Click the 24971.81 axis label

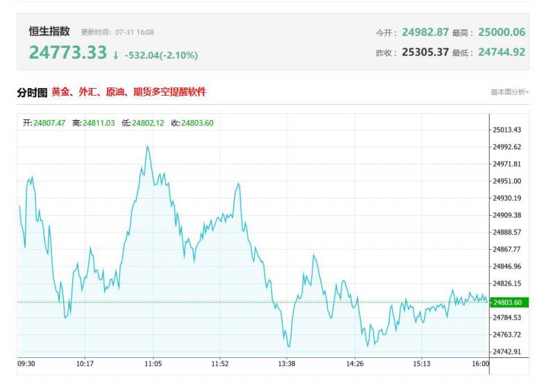point(507,164)
